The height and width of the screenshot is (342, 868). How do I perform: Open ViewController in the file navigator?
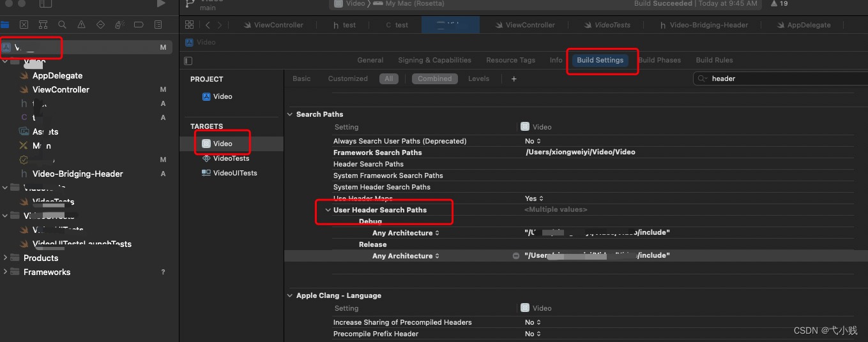tap(61, 89)
